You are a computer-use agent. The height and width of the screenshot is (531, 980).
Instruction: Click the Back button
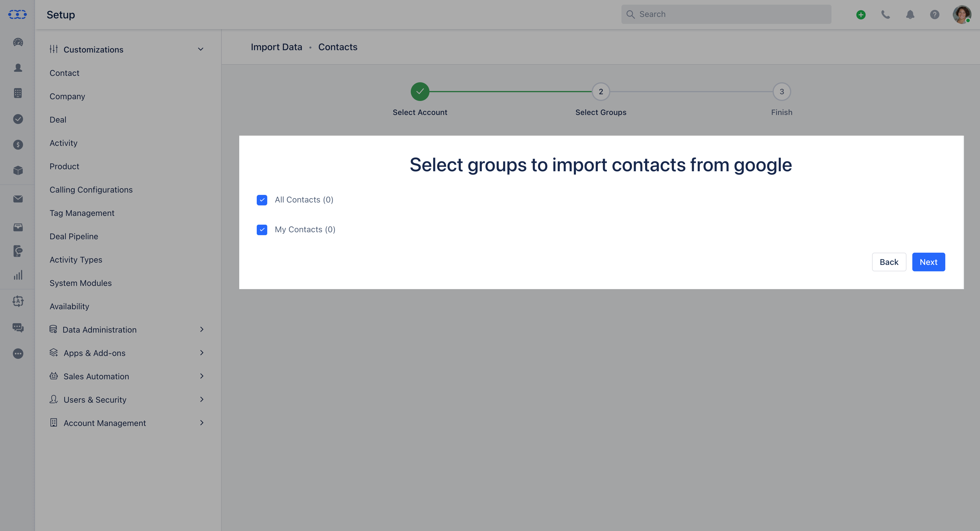[889, 262]
